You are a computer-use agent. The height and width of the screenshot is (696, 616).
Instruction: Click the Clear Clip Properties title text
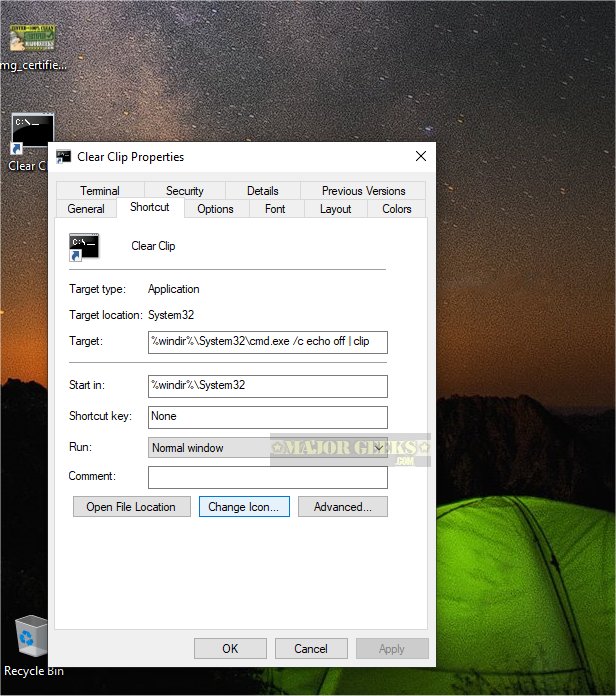coord(130,157)
